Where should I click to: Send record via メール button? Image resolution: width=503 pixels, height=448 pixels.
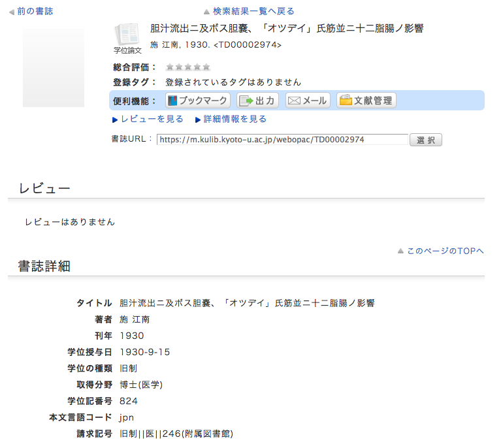click(307, 101)
